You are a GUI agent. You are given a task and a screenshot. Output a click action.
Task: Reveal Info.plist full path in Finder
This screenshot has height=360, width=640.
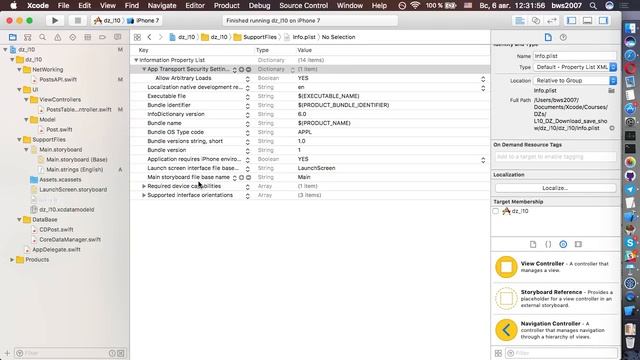coord(611,128)
